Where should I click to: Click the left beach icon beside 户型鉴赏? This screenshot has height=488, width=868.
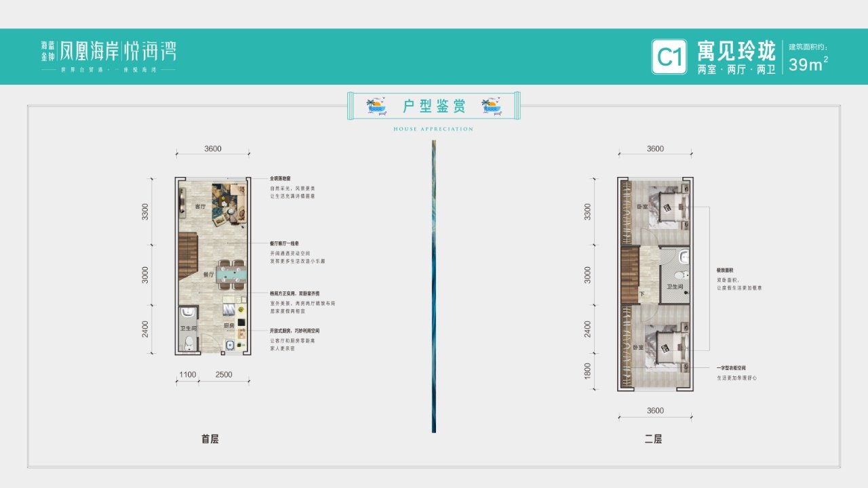[x=376, y=106]
